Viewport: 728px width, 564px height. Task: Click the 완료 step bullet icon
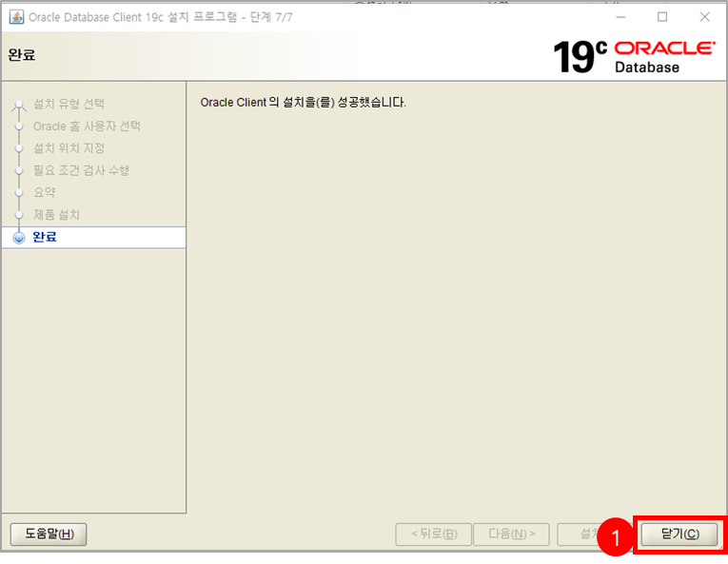pos(19,238)
